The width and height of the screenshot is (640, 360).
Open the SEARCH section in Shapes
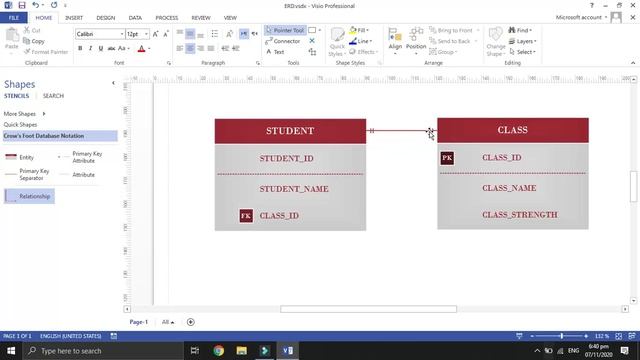pyautogui.click(x=53, y=96)
